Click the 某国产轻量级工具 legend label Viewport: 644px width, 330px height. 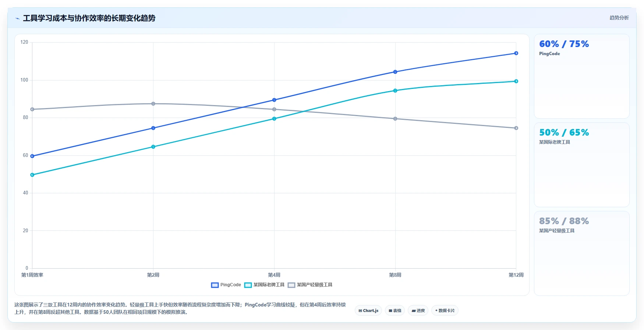pyautogui.click(x=315, y=285)
